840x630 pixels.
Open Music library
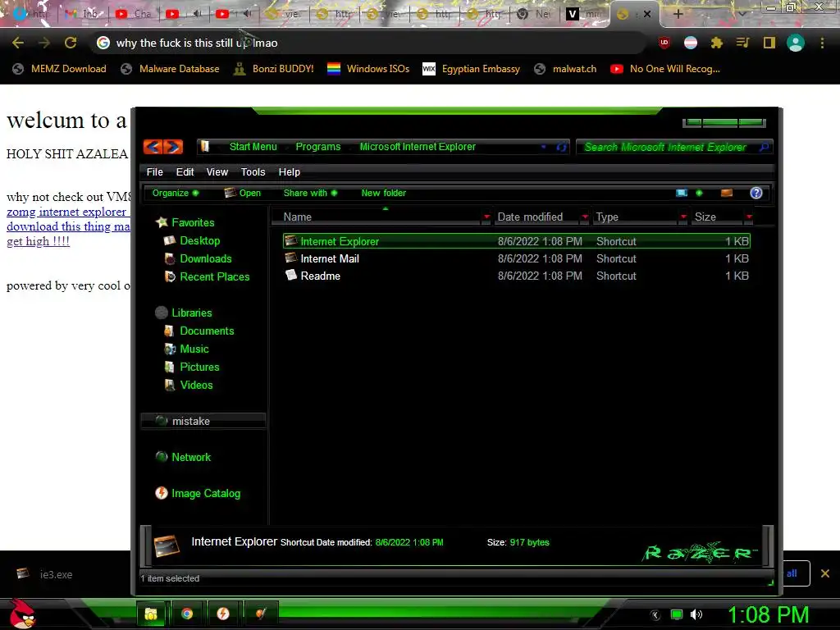point(186,349)
